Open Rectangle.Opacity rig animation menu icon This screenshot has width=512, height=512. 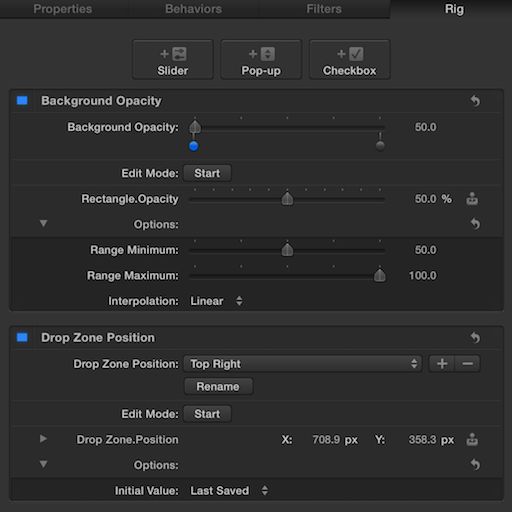click(x=472, y=199)
